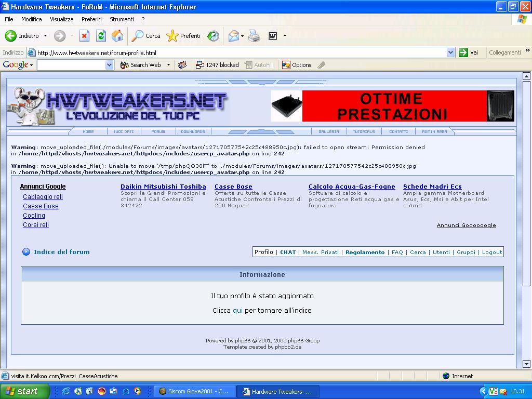Click the mail envelope toolbar icon
532x399 pixels.
(234, 36)
